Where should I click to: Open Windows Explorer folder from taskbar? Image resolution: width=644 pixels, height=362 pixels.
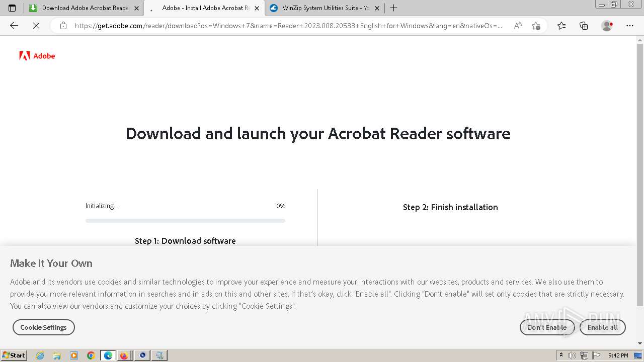pyautogui.click(x=57, y=355)
